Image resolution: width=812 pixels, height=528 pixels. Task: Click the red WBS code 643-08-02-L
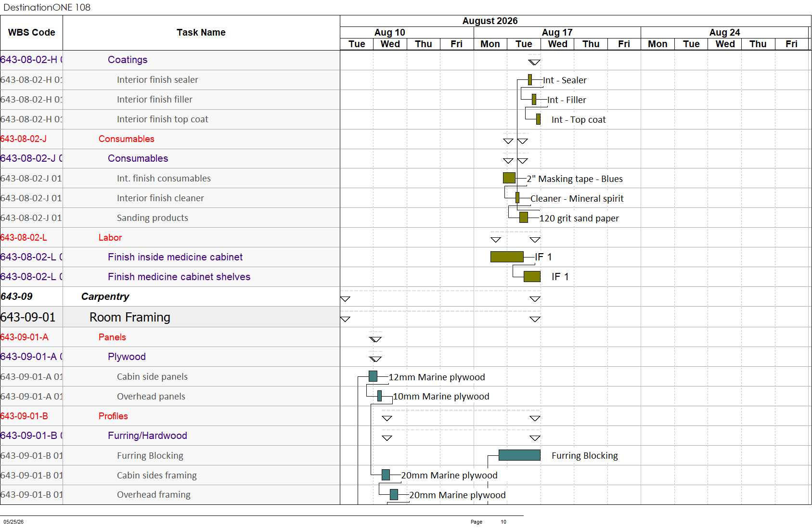(24, 238)
